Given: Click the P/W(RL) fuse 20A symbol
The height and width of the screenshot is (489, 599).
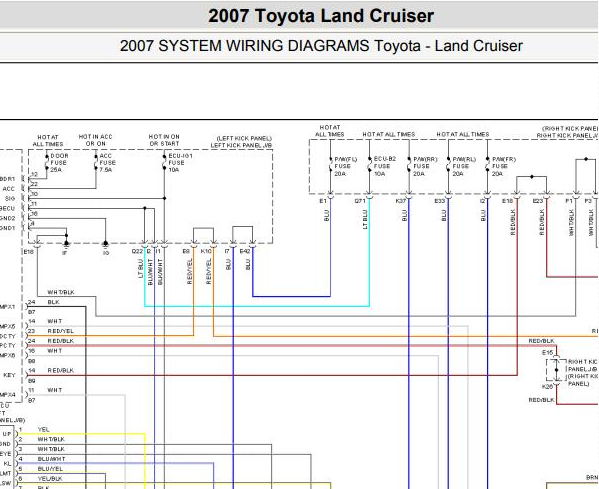Looking at the screenshot, I should tap(448, 165).
